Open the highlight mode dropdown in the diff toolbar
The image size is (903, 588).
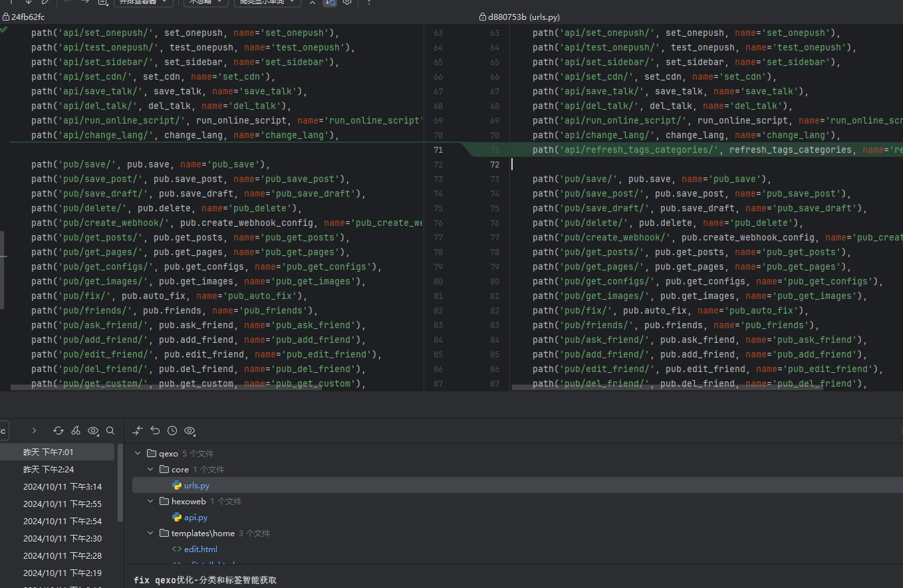267,3
